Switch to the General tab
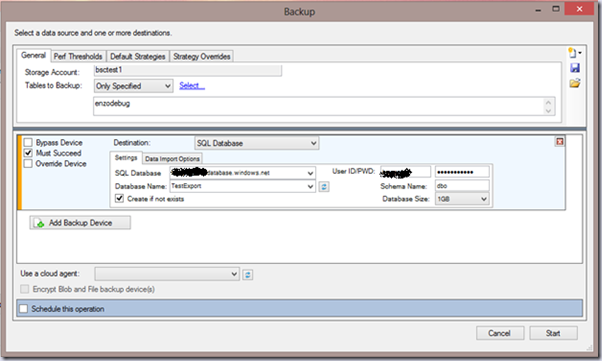This screenshot has width=602, height=361. (x=33, y=55)
